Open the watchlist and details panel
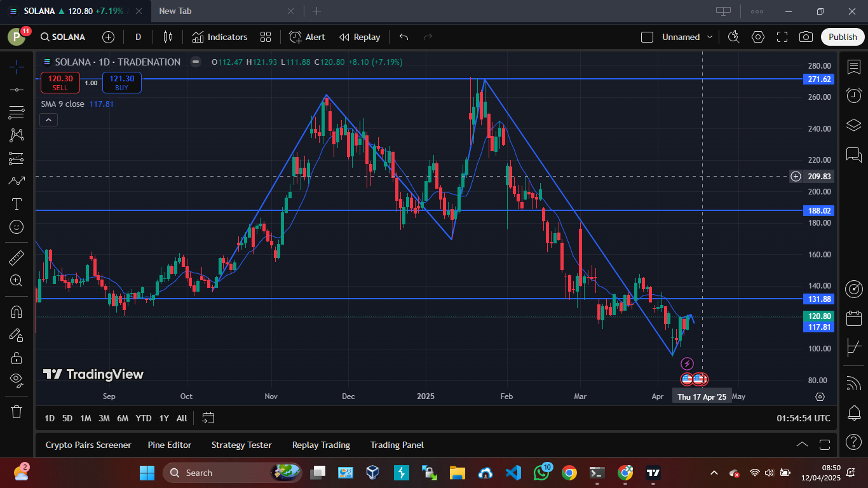 [854, 66]
